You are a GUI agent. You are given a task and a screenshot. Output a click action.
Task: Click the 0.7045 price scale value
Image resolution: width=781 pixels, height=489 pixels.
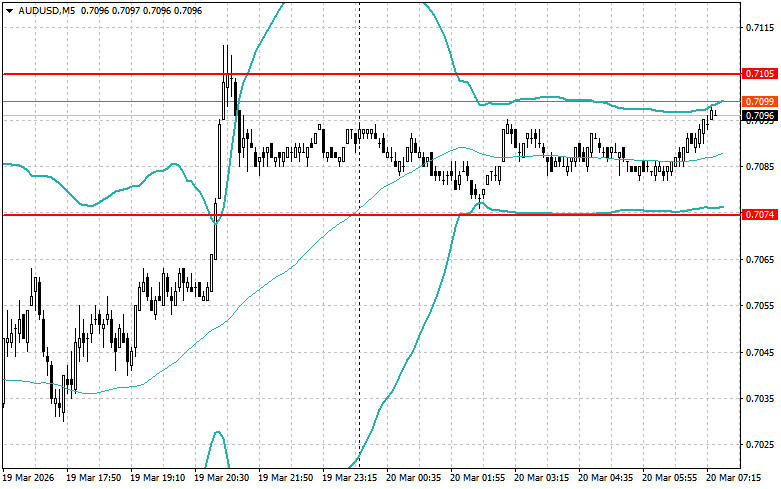[760, 353]
